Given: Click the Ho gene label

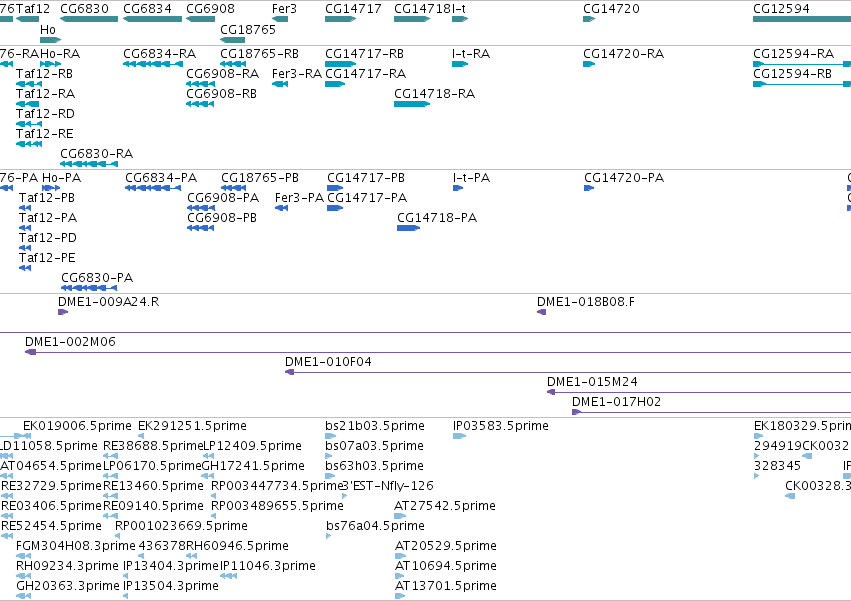Looking at the screenshot, I should (48, 29).
